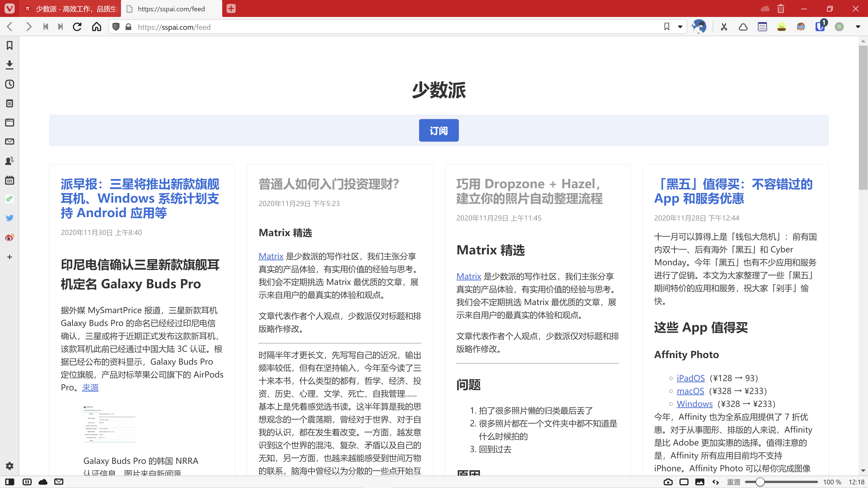Click the capture page camera icon
This screenshot has width=868, height=488.
(668, 482)
